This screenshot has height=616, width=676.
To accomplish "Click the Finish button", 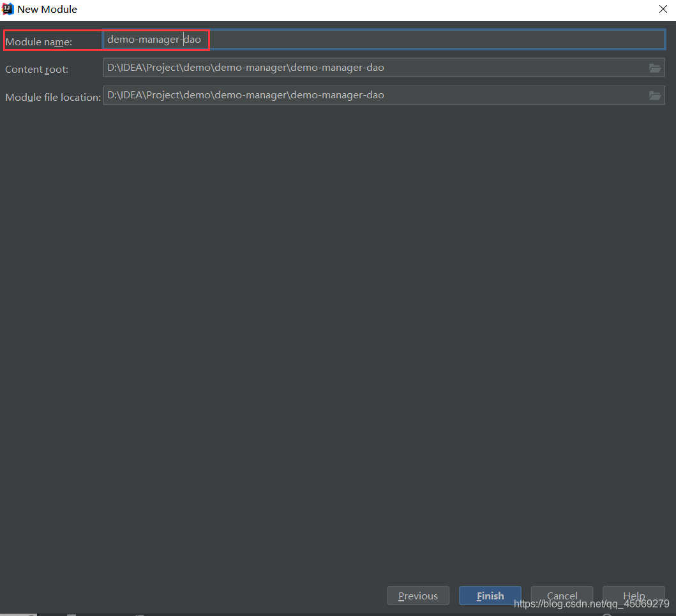I will 490,596.
